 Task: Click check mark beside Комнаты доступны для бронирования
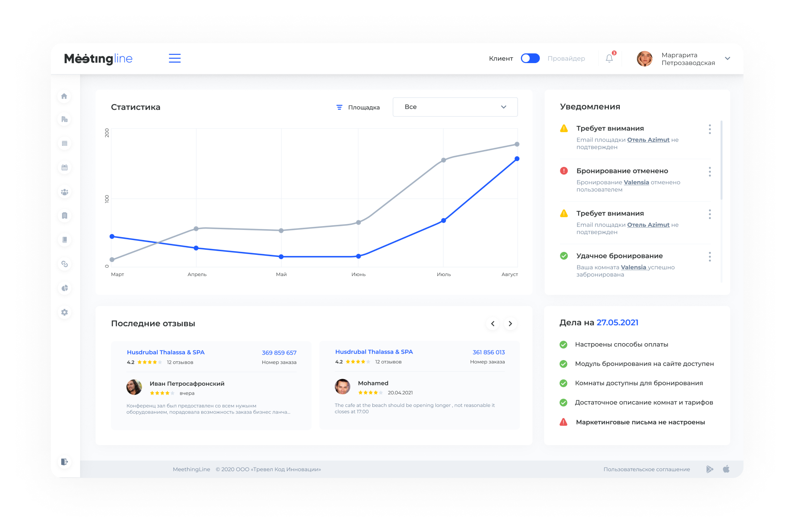point(563,383)
